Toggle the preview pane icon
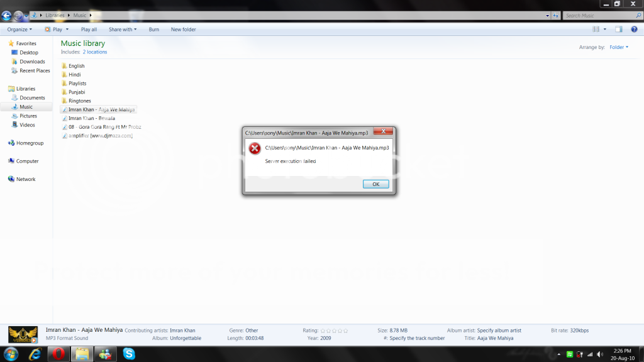Screen dimensions: 644x362 (x=619, y=30)
